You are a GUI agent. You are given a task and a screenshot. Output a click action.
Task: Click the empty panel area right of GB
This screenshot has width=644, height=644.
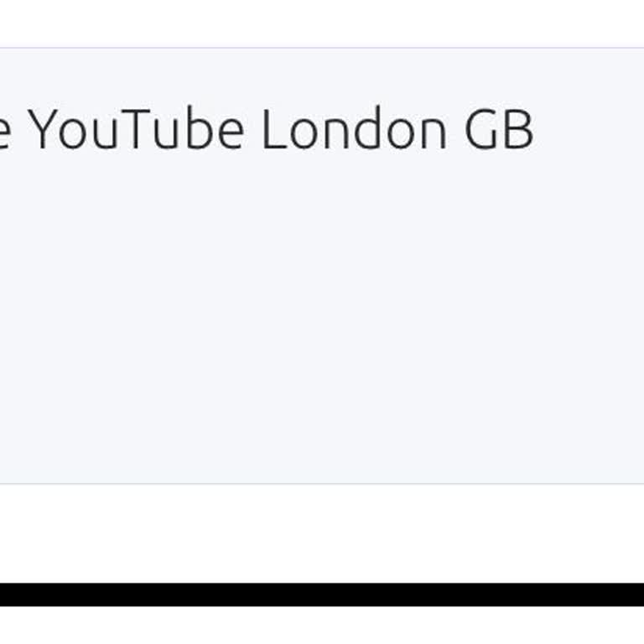587,131
